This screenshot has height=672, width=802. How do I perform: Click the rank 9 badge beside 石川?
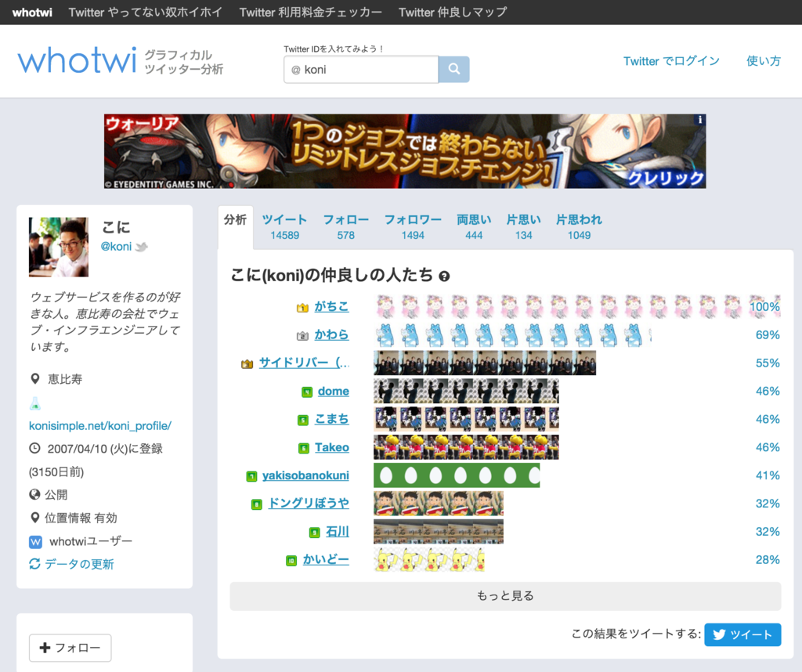[x=315, y=533]
